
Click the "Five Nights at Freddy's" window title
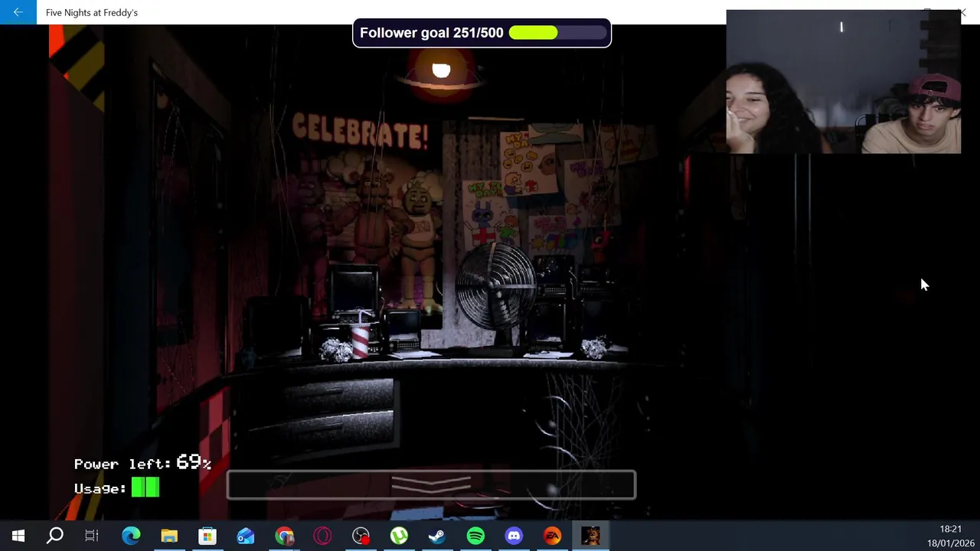92,12
